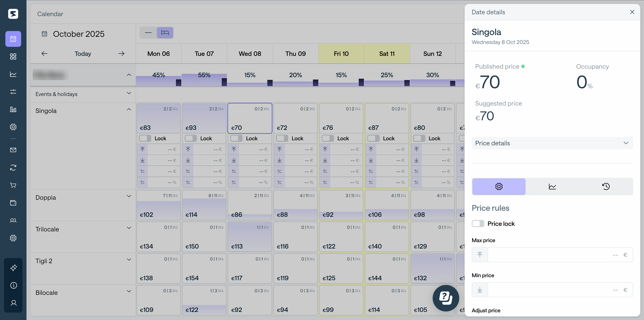This screenshot has width=644, height=320.
Task: Toggle Lock for Mon 06 Singola
Action: [x=145, y=138]
